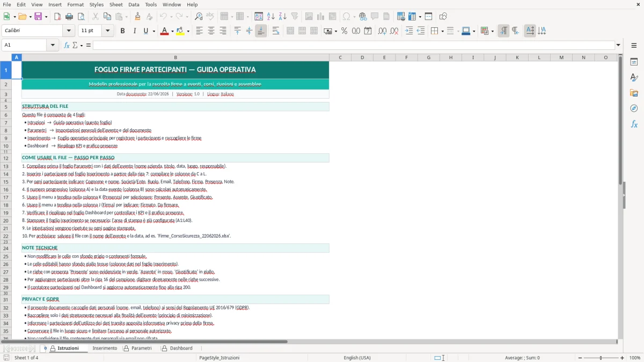Image resolution: width=644 pixels, height=362 pixels.
Task: Click the Insert Hyperlink globe icon
Action: (x=363, y=17)
